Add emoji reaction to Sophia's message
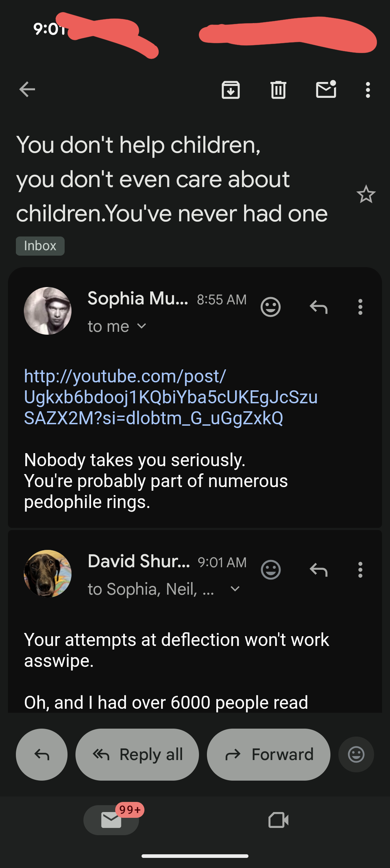Screen dimensions: 390x868 tap(270, 307)
